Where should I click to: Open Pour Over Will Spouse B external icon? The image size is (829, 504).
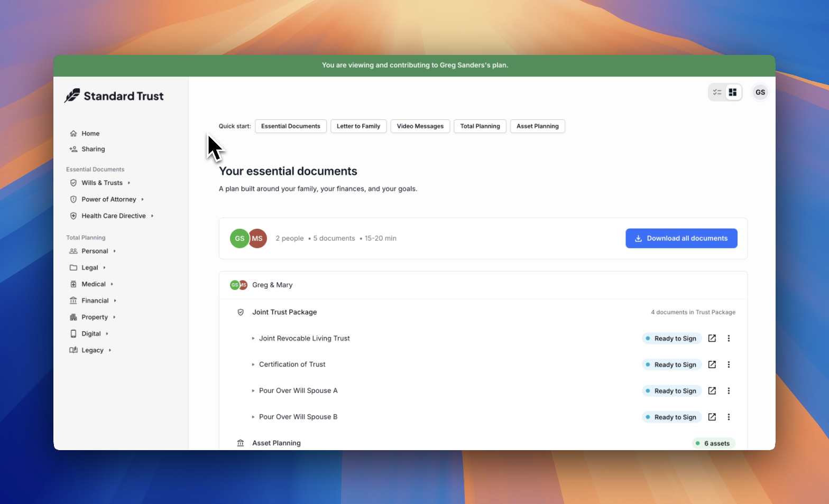coord(712,417)
